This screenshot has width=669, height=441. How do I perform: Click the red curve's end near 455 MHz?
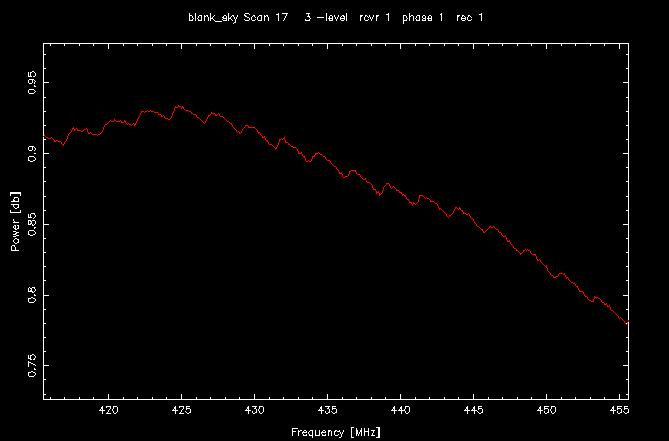627,322
